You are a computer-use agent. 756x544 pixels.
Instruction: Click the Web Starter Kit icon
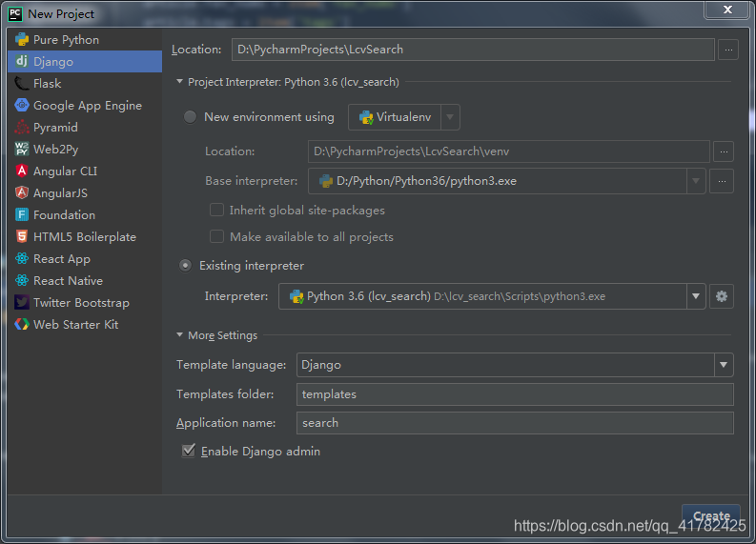point(22,324)
